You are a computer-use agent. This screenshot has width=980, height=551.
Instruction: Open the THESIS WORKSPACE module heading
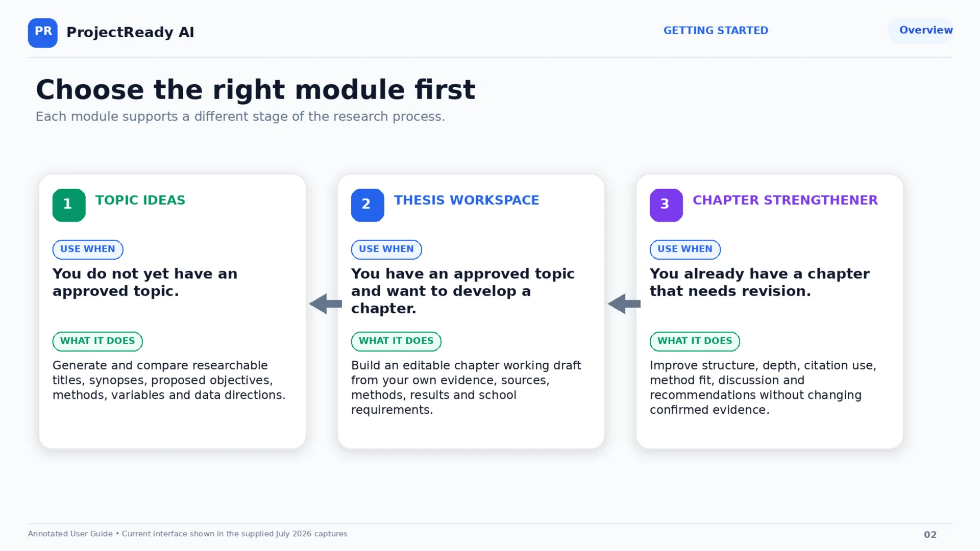tap(467, 200)
